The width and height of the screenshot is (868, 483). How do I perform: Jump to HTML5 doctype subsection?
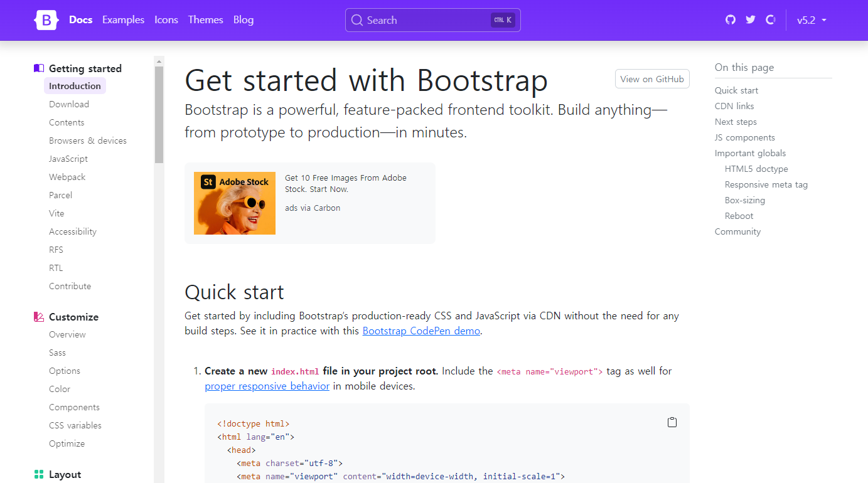click(756, 169)
